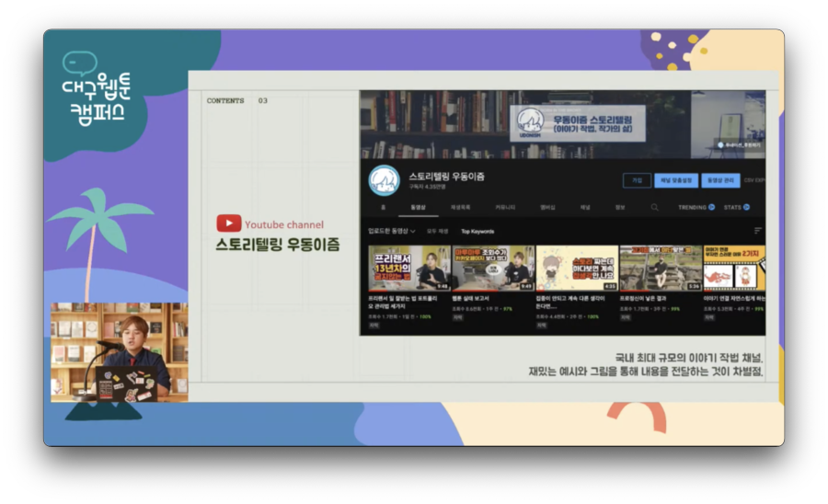828x504 pixels.
Task: Click the 채널 맞춤설정 button
Action: [x=676, y=180]
